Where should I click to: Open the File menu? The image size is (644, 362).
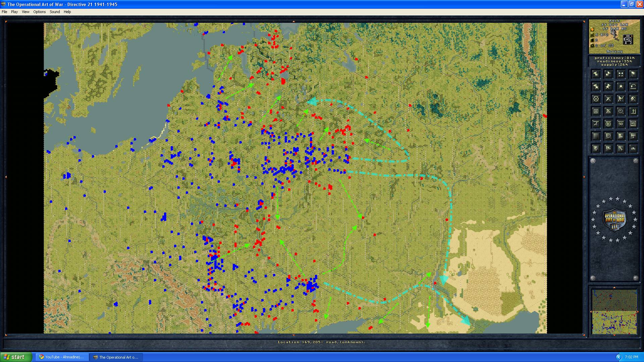tap(4, 12)
